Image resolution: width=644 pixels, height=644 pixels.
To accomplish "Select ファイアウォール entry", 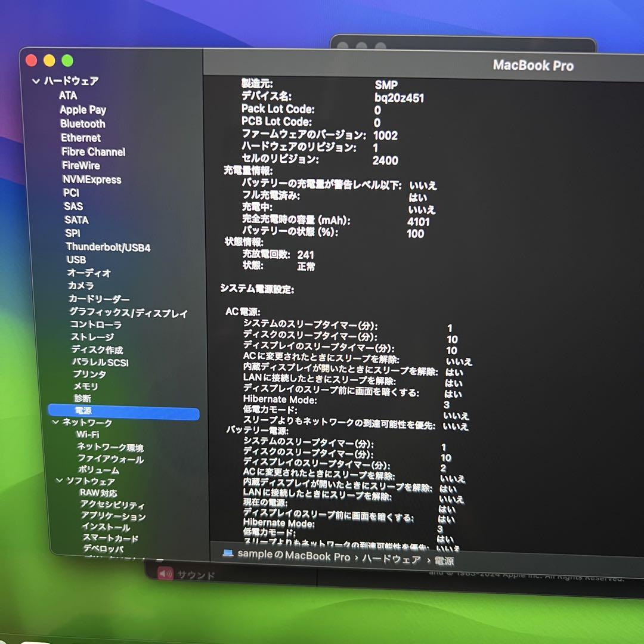I will coord(111,459).
